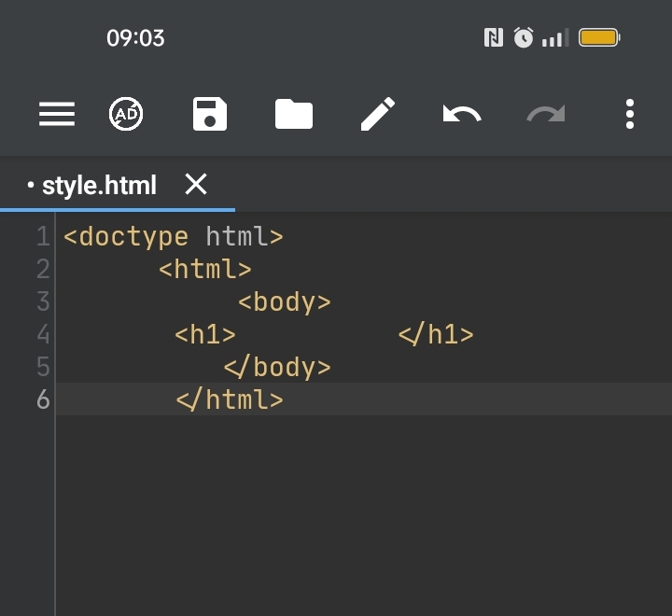Open the three-dot overflow menu

point(630,115)
